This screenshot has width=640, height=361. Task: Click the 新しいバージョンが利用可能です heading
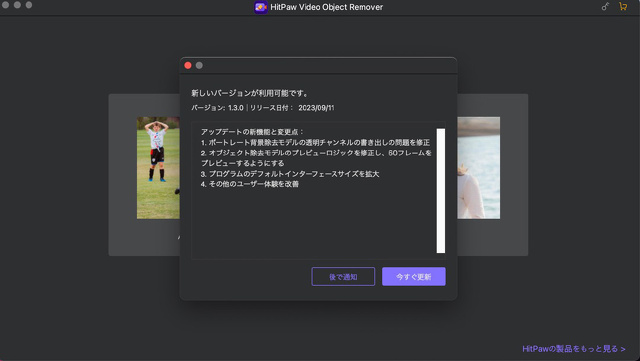pyautogui.click(x=250, y=93)
